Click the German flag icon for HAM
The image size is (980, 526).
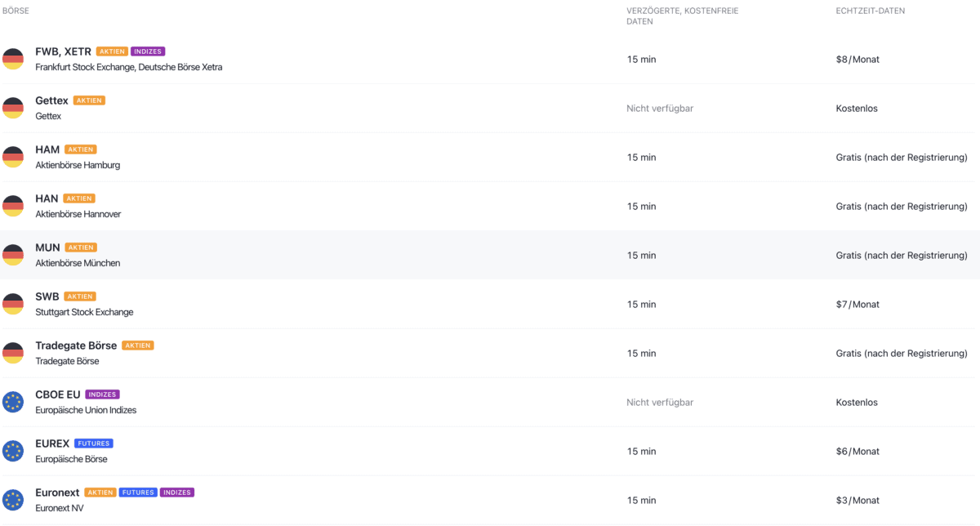coord(13,157)
